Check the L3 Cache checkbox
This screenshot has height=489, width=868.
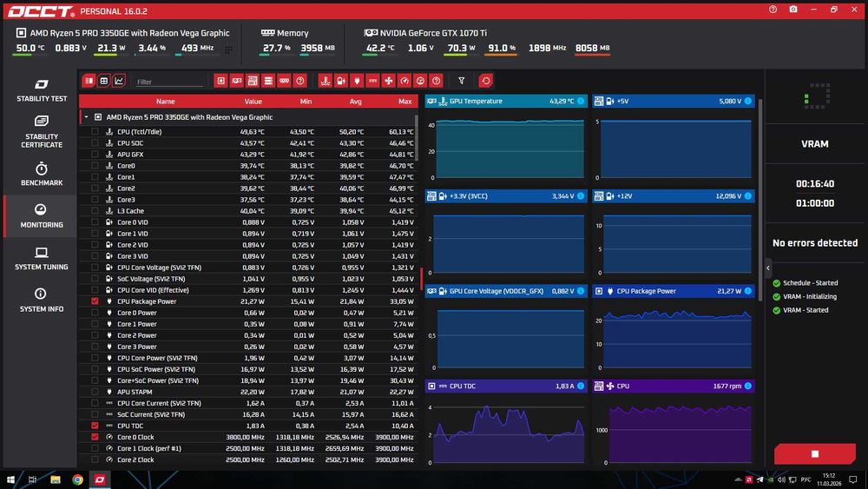(x=95, y=211)
